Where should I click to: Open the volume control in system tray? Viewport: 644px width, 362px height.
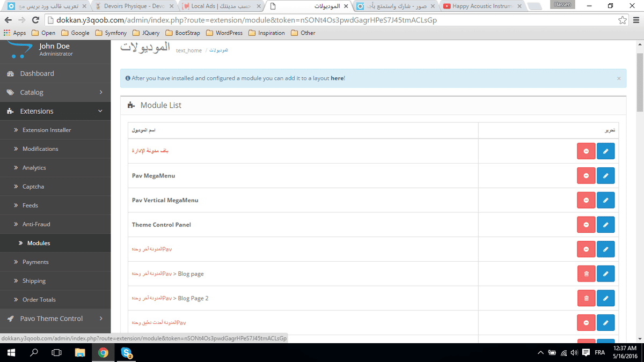click(574, 353)
